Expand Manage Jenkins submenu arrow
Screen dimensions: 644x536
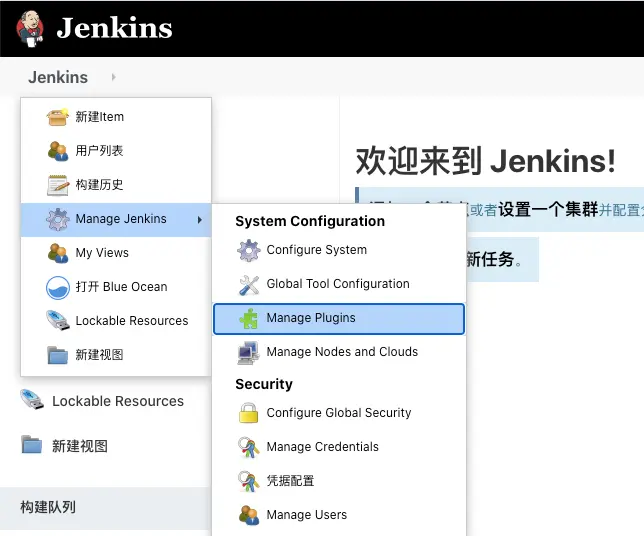(200, 220)
